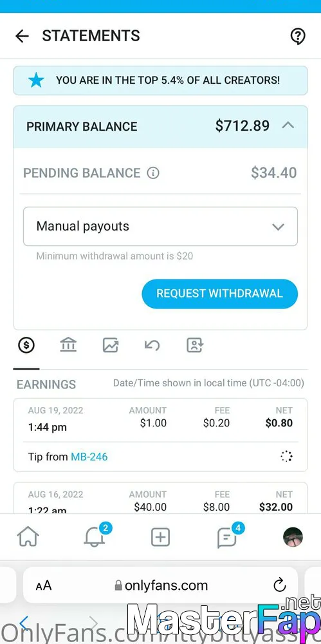Image resolution: width=321 pixels, height=644 pixels.
Task: Click the REQUEST WITHDRAWAL button
Action: coord(219,294)
